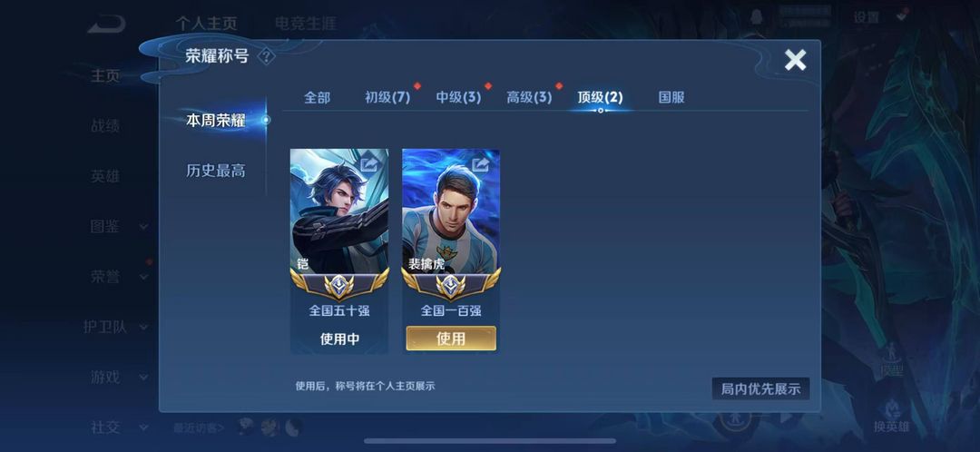Image resolution: width=980 pixels, height=452 pixels.
Task: Tap the 全国一百强 wing badge emblem
Action: point(451,285)
